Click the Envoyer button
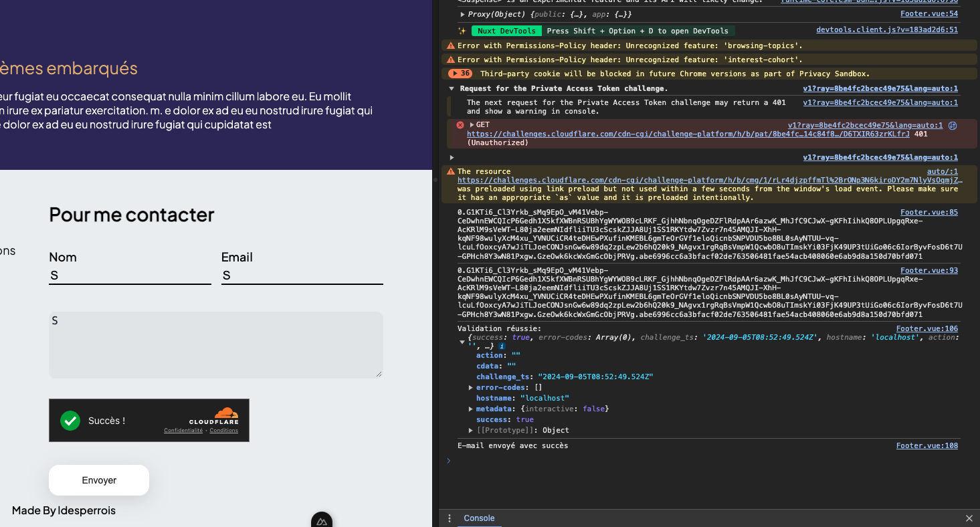Viewport: 980px width, 527px height. 99,480
